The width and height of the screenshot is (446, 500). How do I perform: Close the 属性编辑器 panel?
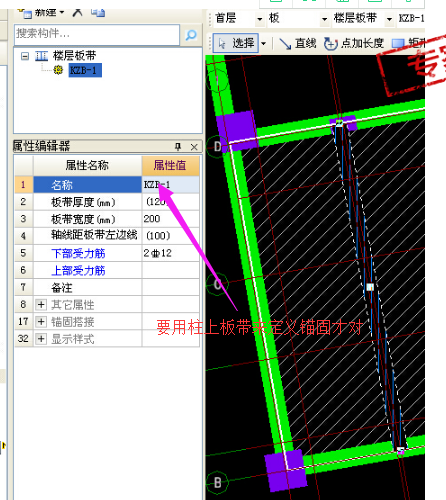pyautogui.click(x=194, y=147)
